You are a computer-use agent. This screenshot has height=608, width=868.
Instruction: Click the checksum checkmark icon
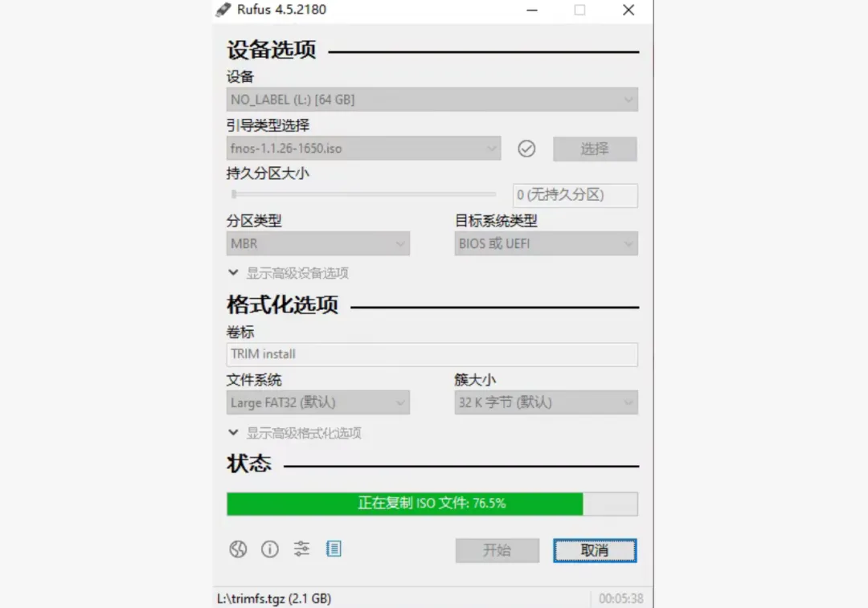[526, 149]
